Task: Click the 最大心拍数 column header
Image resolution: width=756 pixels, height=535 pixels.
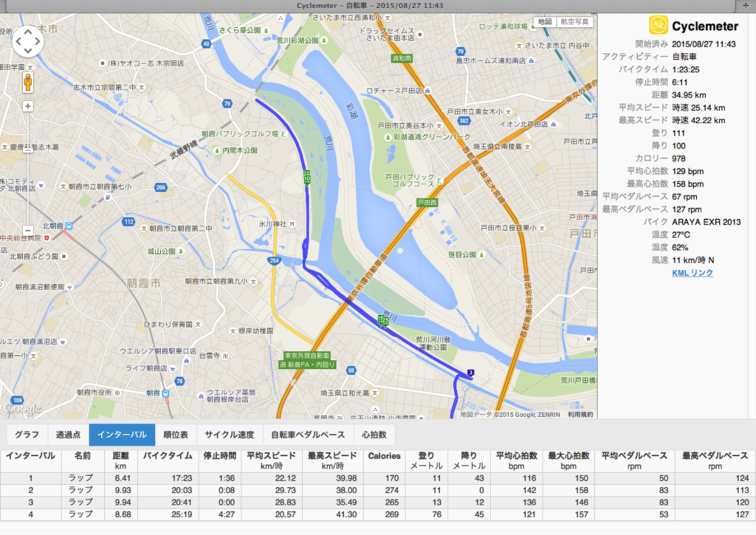Action: point(569,461)
